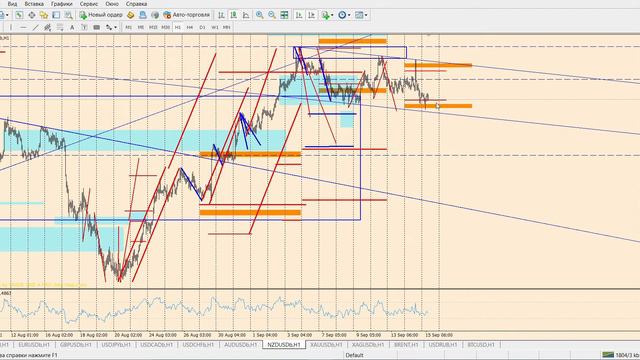640x360 pixels.
Task: Open the Data Window toolbar icon
Action: (x=31, y=15)
